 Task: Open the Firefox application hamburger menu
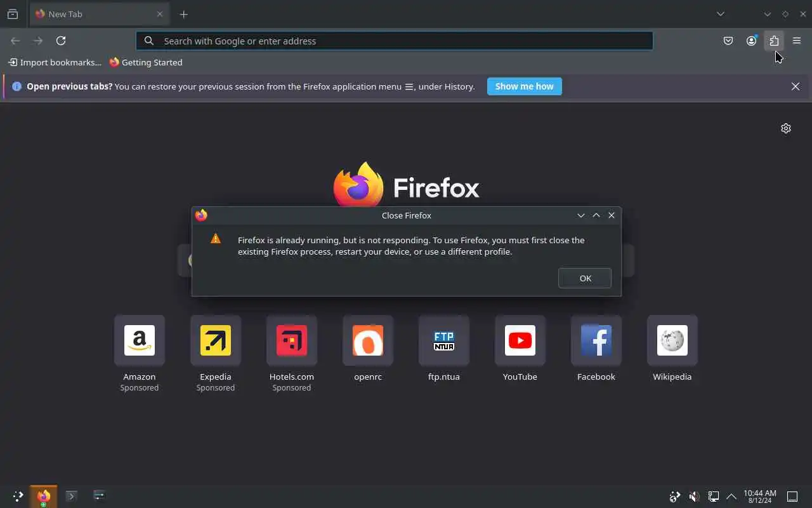point(797,41)
